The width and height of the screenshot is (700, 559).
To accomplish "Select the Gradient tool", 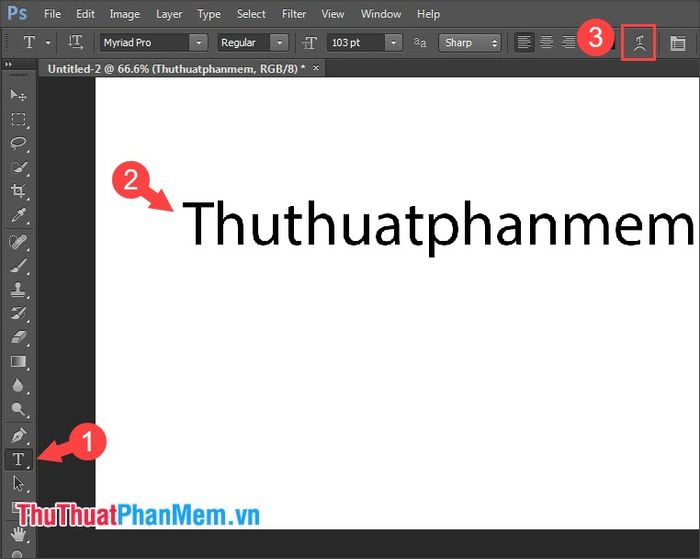I will (x=18, y=362).
